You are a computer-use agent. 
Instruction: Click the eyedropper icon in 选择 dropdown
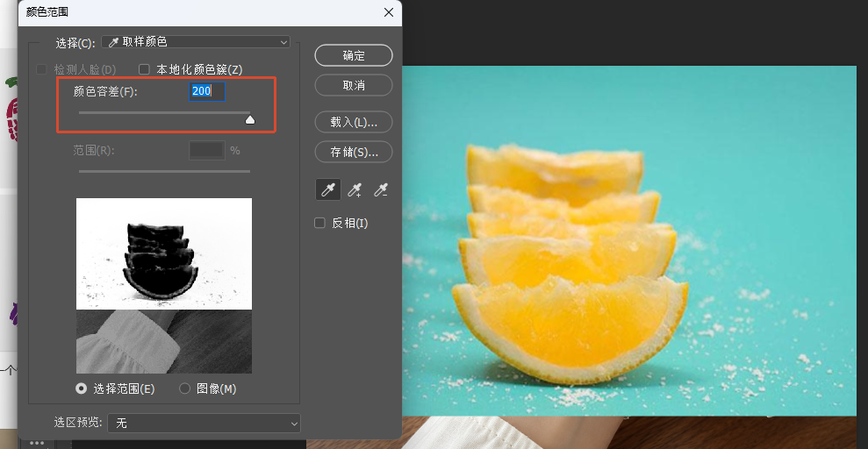[114, 42]
